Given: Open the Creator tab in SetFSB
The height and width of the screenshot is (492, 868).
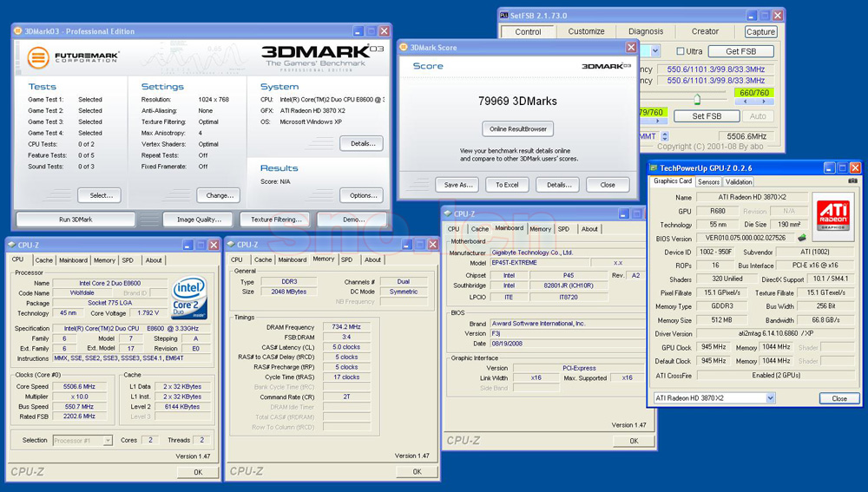Looking at the screenshot, I should point(705,31).
